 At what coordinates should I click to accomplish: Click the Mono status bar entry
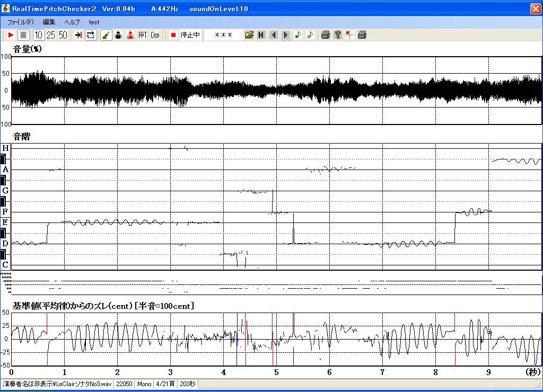144,384
